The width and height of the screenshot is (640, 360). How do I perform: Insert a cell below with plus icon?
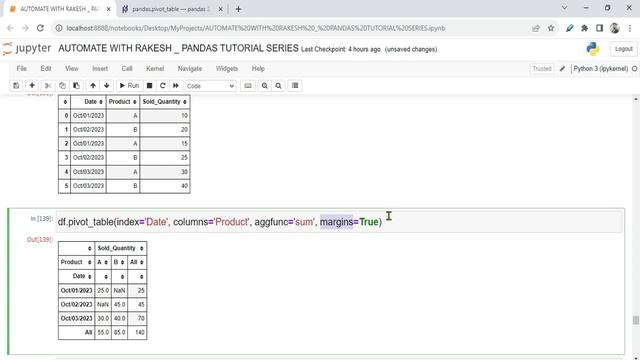pyautogui.click(x=32, y=86)
